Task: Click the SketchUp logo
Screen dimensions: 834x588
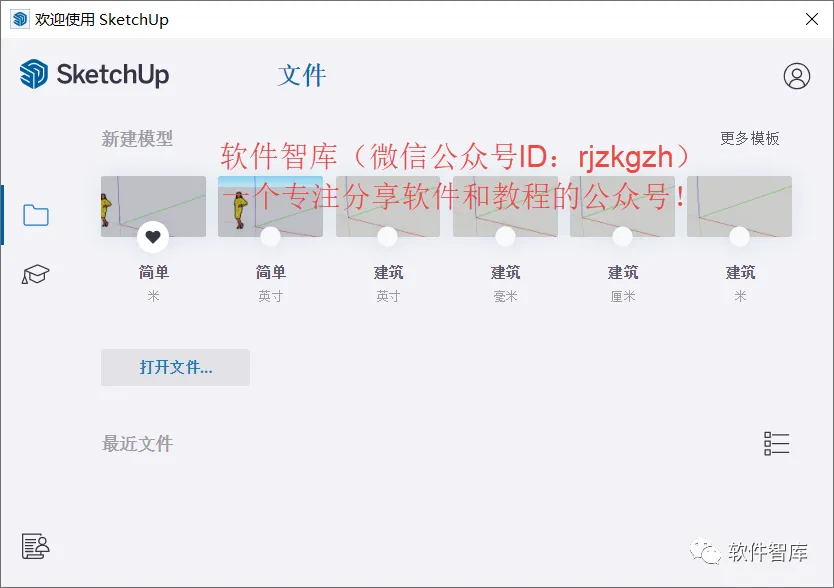Action: [94, 74]
